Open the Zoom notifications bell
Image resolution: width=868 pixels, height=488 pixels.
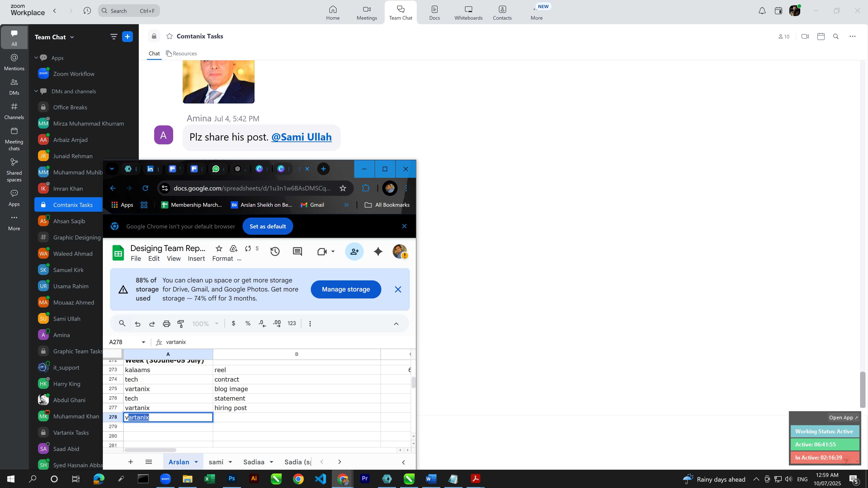[762, 11]
